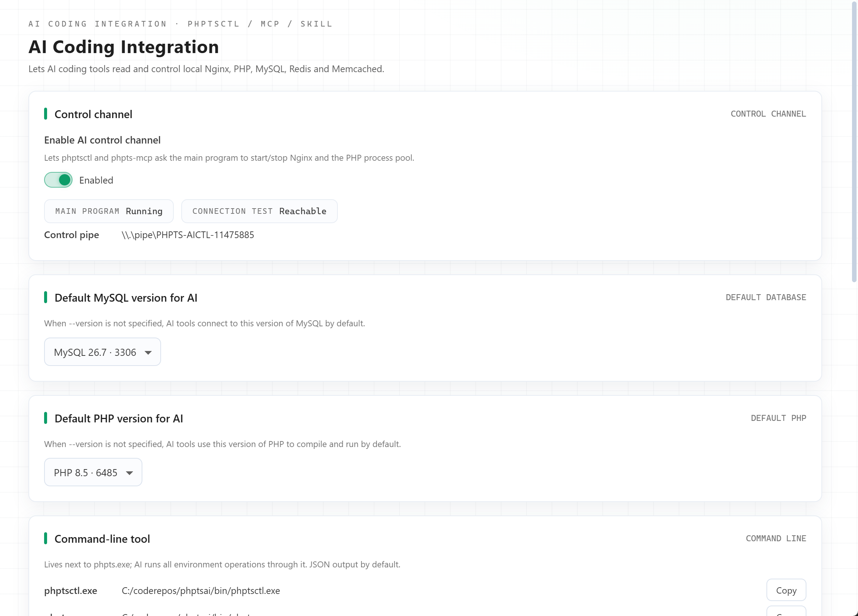Click the 'DEFAULT DATABASE' tag label
The image size is (858, 616).
click(x=766, y=298)
